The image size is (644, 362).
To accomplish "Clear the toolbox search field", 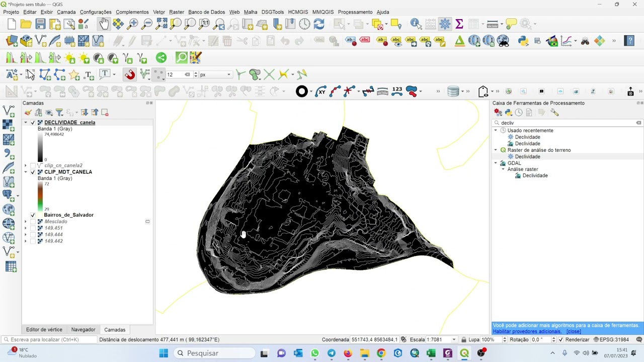I will (638, 123).
